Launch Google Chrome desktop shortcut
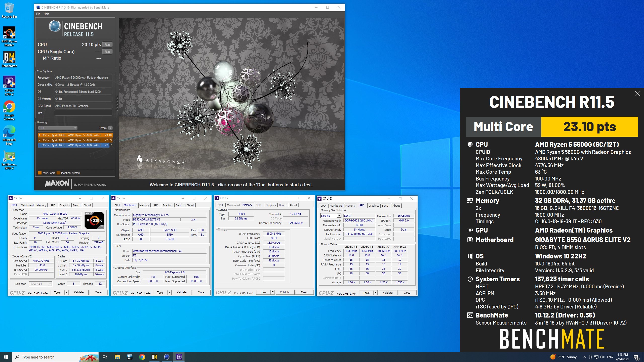The width and height of the screenshot is (644, 362). pyautogui.click(x=9, y=111)
